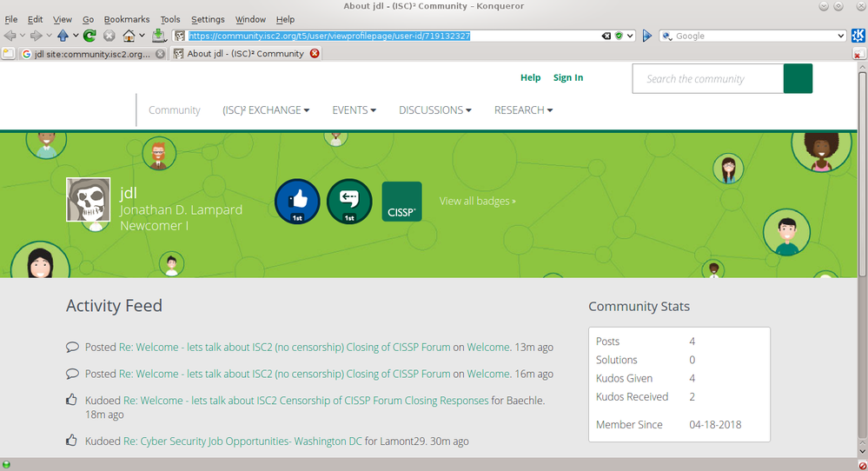Open the Settings menu

pos(208,19)
